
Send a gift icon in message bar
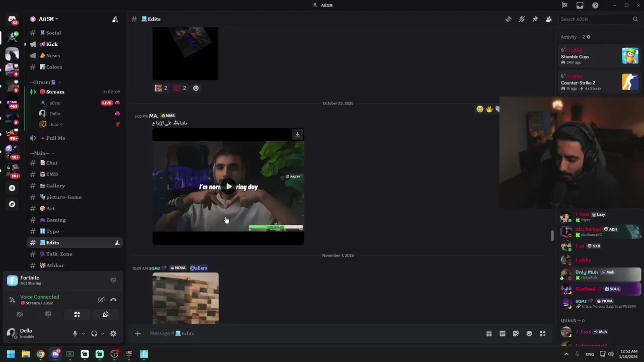pyautogui.click(x=489, y=333)
